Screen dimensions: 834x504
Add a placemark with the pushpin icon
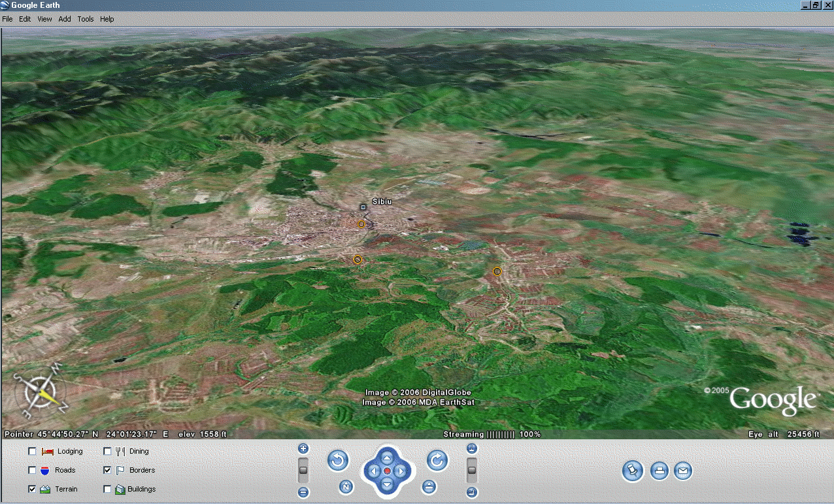(632, 471)
